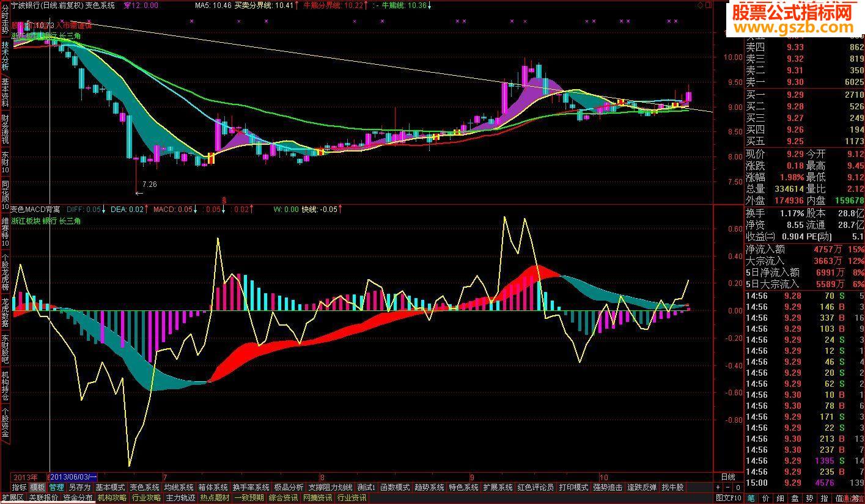Switch to 箱体系统 template
The height and width of the screenshot is (504, 865).
tap(213, 488)
